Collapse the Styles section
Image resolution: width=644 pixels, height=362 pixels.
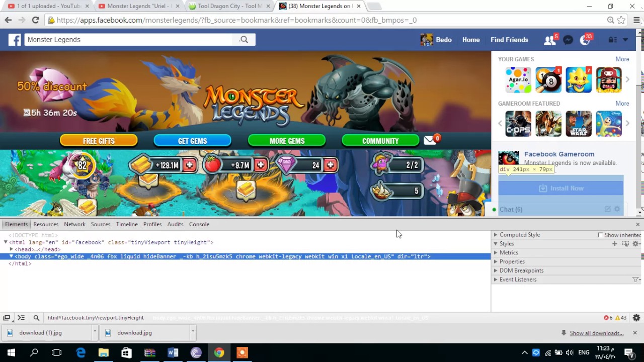click(x=496, y=244)
